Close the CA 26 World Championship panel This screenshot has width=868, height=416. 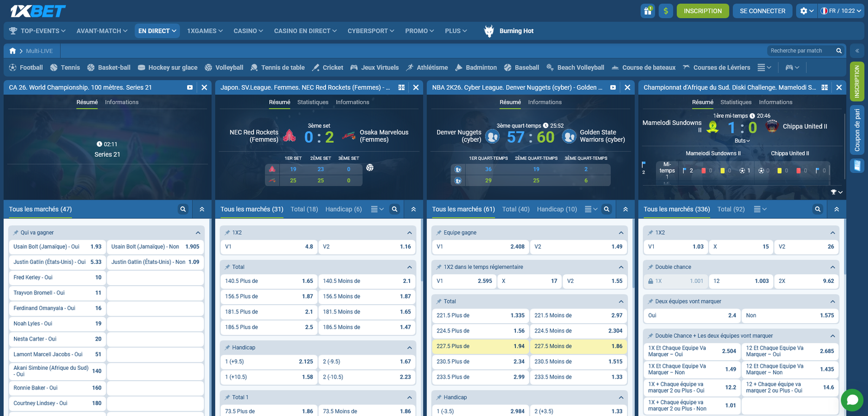(x=204, y=87)
